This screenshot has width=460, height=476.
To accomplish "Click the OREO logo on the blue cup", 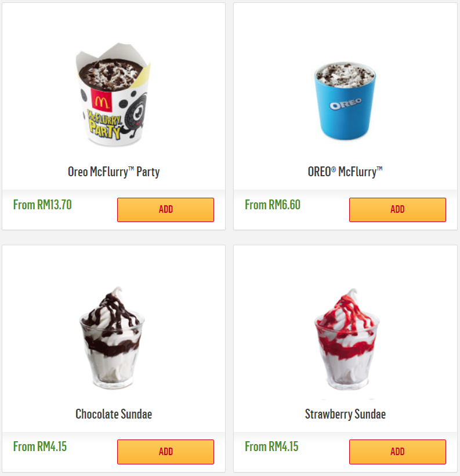I will [x=346, y=104].
